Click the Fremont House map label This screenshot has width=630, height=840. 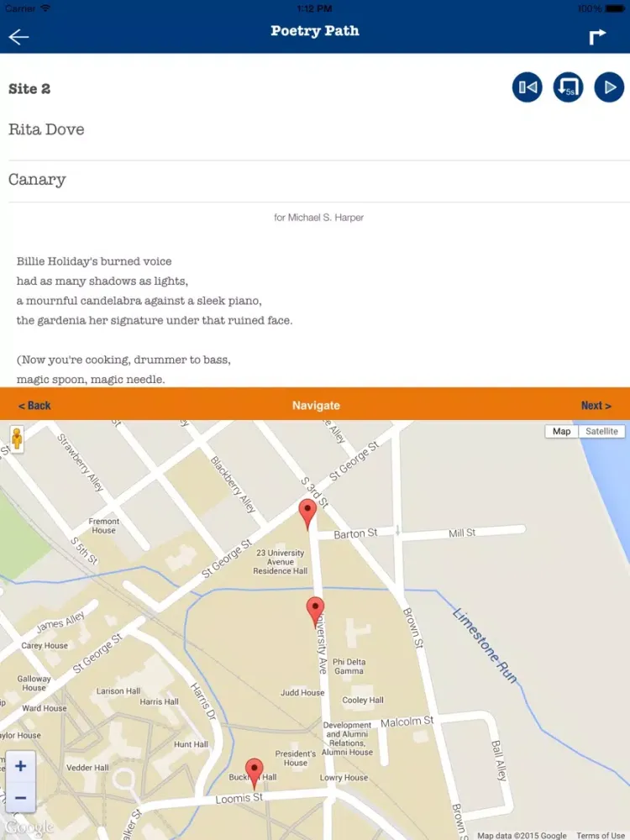coord(104,526)
